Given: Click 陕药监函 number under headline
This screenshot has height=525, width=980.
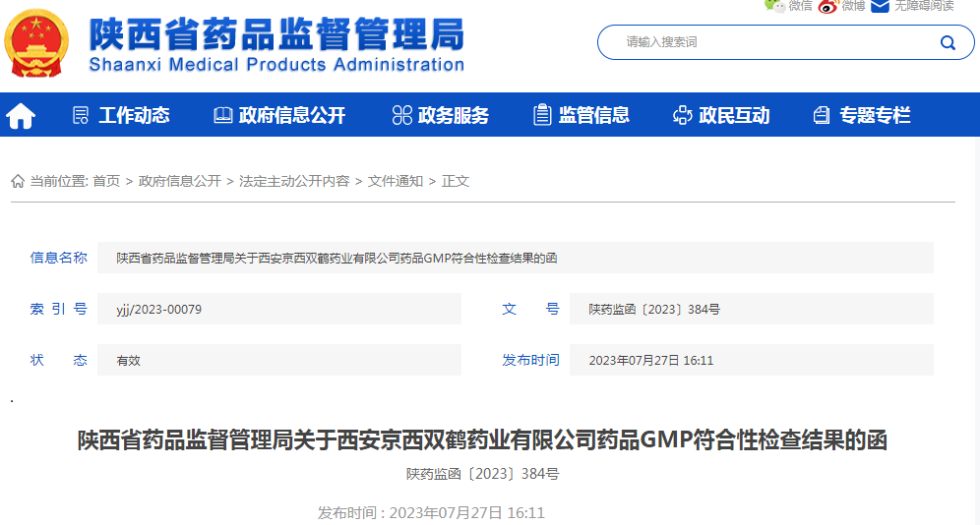Looking at the screenshot, I should (x=482, y=474).
